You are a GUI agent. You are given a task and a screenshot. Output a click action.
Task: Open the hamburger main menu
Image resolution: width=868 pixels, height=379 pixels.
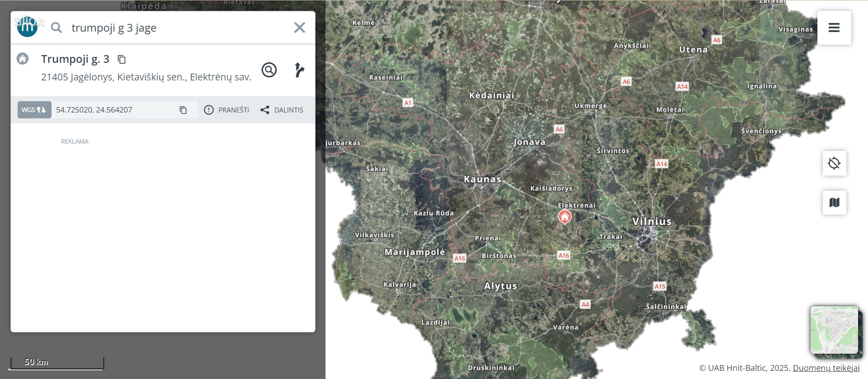pos(834,28)
